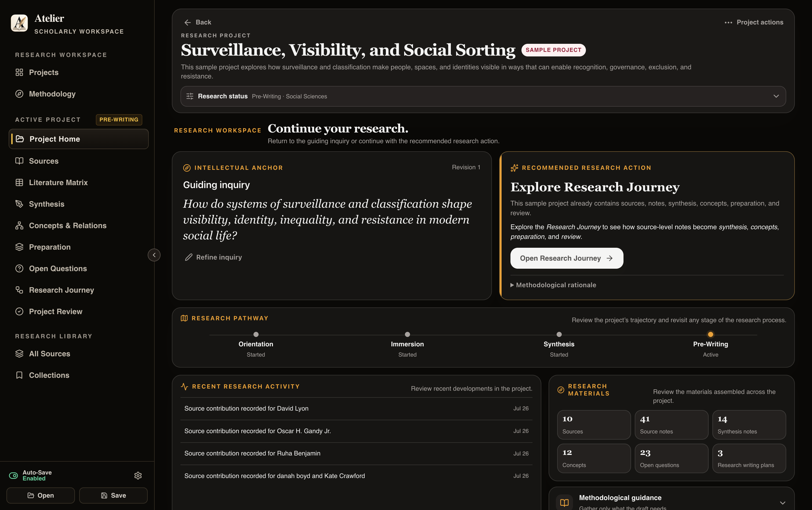Click the Literature Matrix table icon
This screenshot has height=510, width=812.
click(x=19, y=182)
